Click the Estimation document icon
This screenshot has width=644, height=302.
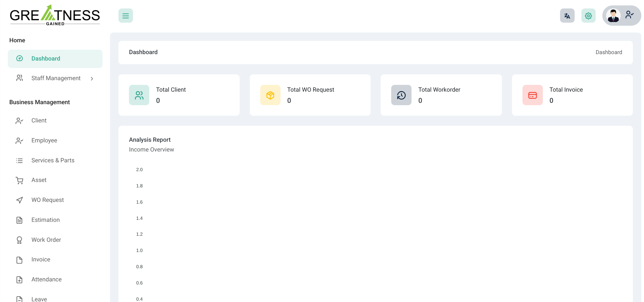coord(19,220)
